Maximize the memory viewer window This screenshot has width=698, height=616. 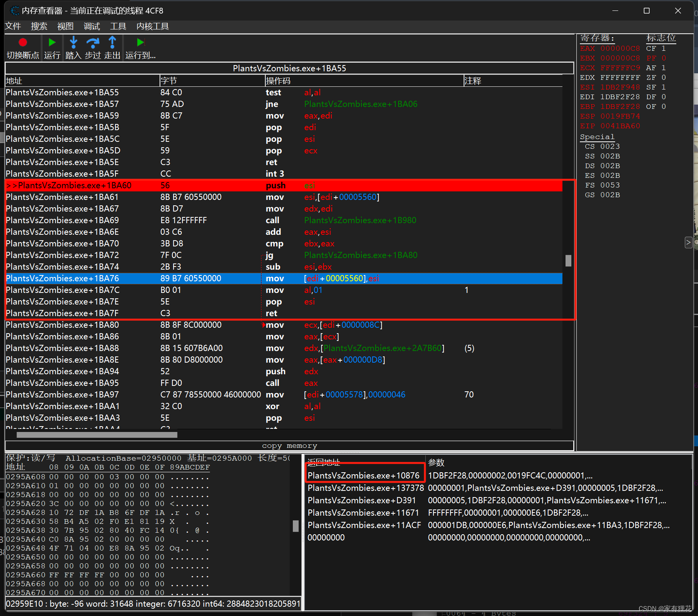[x=646, y=10]
